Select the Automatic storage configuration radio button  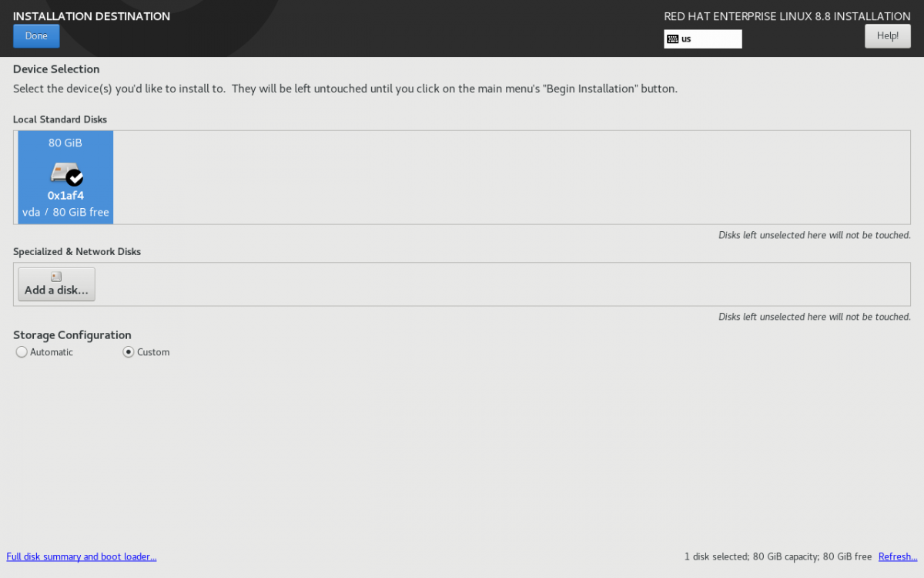[x=22, y=352]
